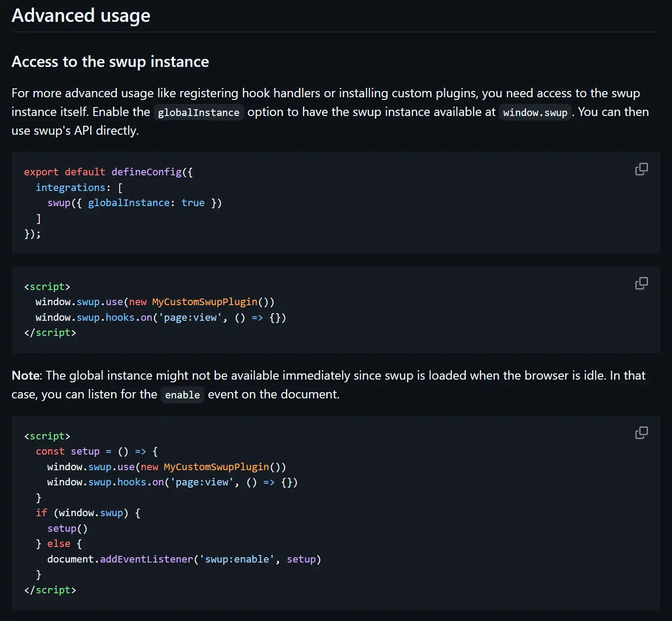
Task: Click the bold 'Note' word
Action: tap(26, 376)
